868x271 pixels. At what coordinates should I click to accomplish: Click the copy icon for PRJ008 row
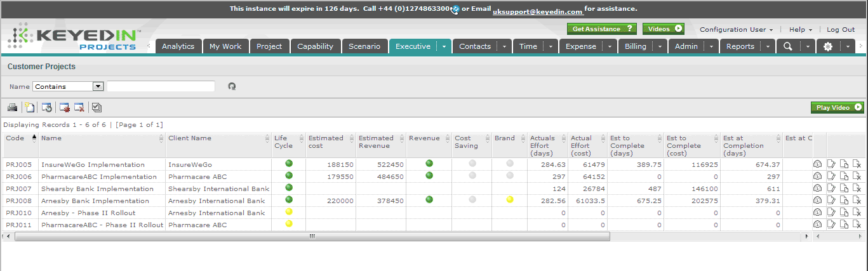pos(845,201)
